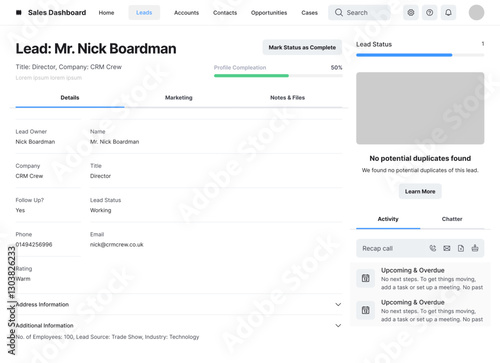The width and height of the screenshot is (500, 363).
Task: Click the gray placeholder image on the right
Action: pos(420,108)
